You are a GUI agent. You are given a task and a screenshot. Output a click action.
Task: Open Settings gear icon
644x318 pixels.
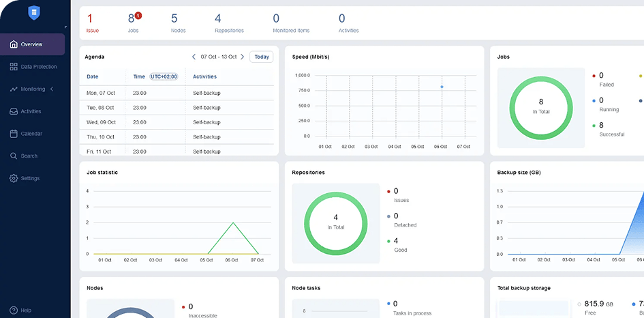14,178
